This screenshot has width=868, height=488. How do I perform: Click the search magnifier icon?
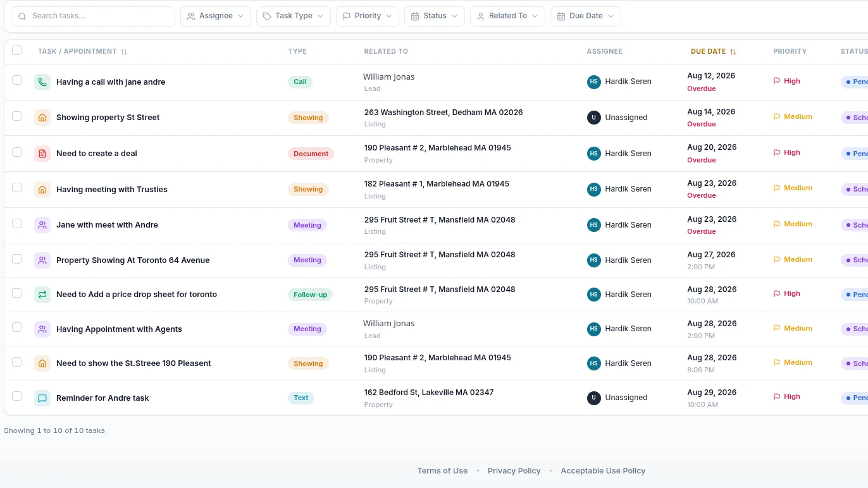coord(23,16)
